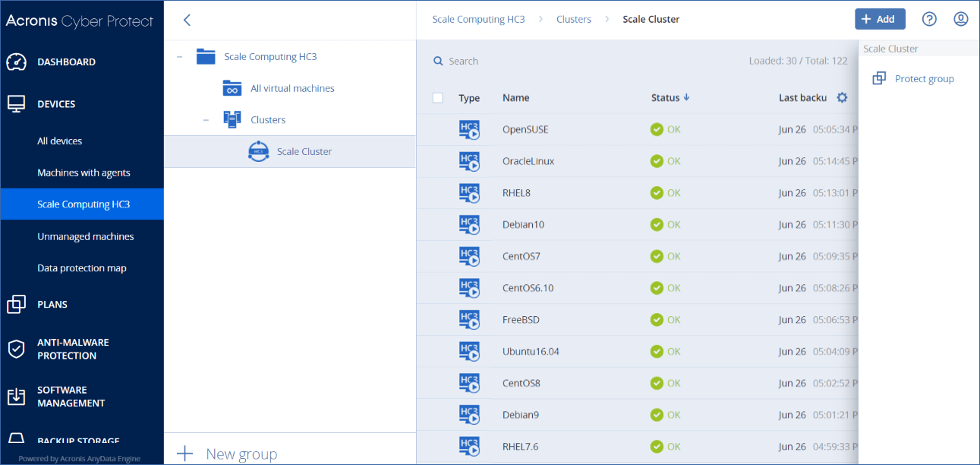Click the FreeBSD machine name
The height and width of the screenshot is (465, 980).
521,320
